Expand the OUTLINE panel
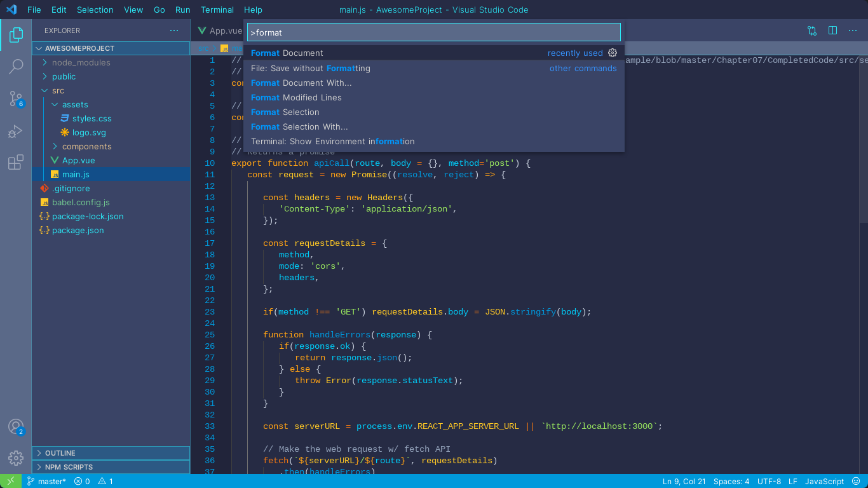The image size is (868, 488). point(111,453)
